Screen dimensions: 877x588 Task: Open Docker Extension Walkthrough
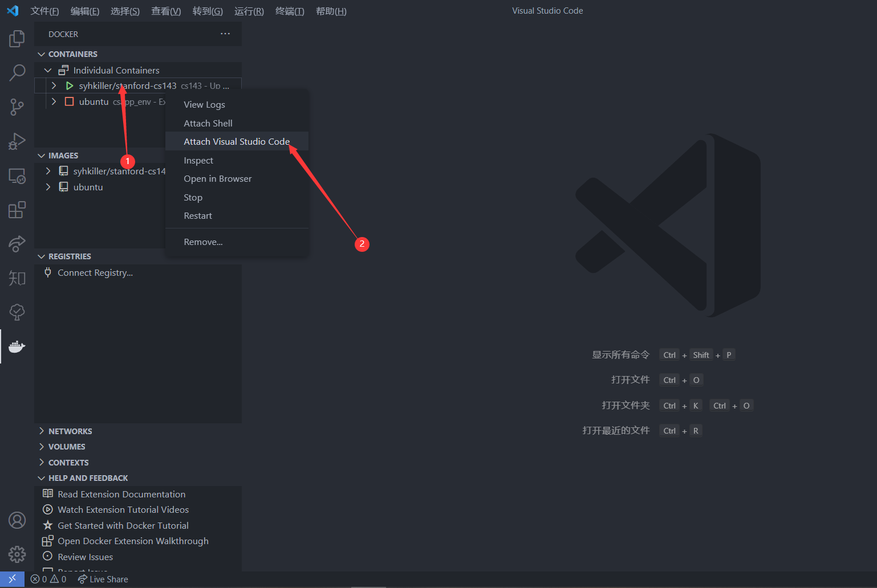pos(133,541)
